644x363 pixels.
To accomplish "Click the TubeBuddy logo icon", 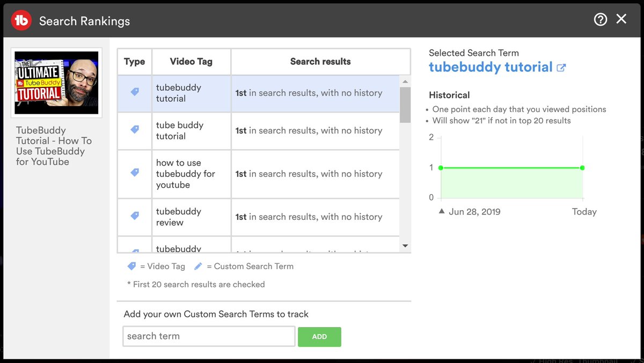I will point(21,20).
